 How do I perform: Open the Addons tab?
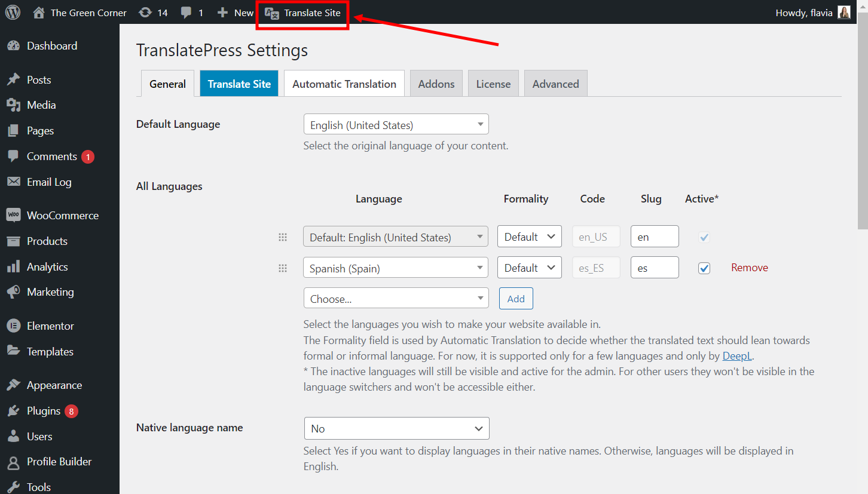pyautogui.click(x=436, y=84)
